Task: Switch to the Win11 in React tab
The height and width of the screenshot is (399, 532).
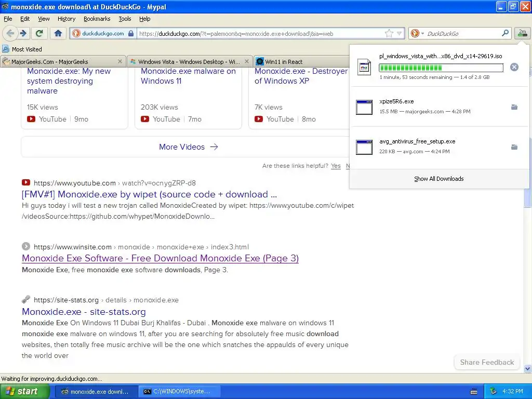Action: click(x=302, y=61)
